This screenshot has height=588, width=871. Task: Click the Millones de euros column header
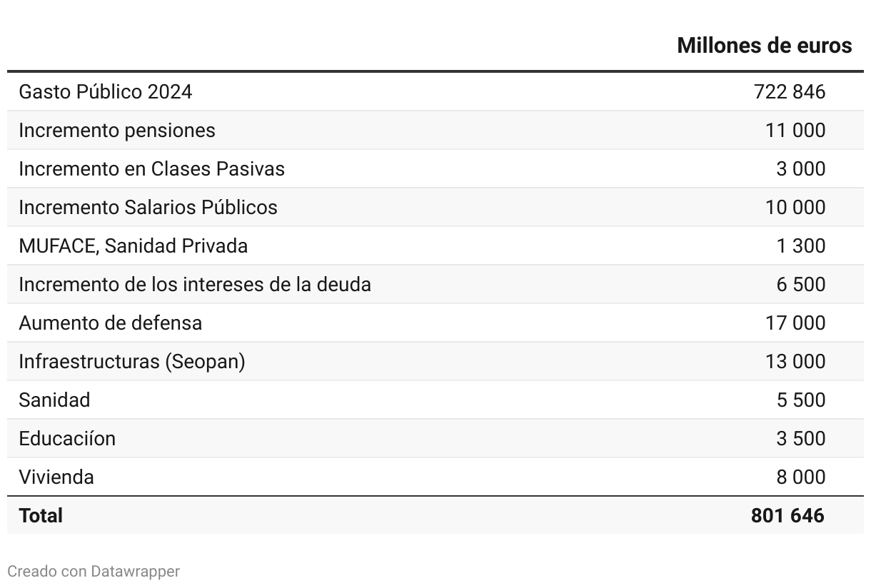(764, 46)
